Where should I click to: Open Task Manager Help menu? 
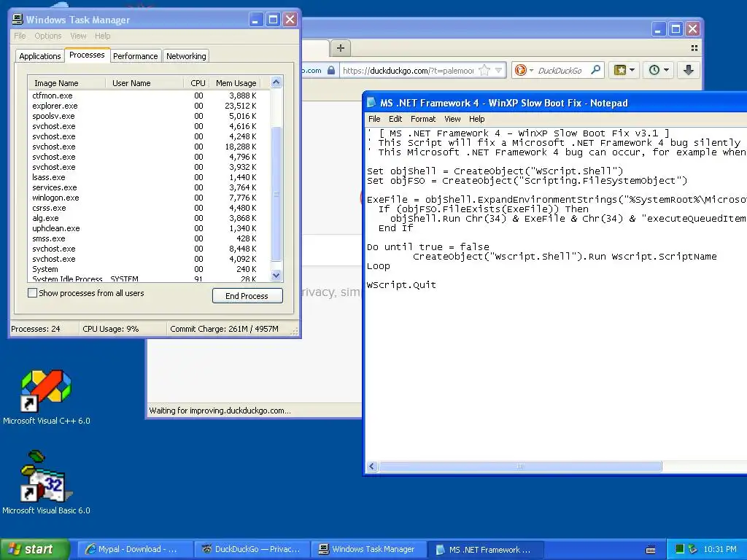coord(102,36)
